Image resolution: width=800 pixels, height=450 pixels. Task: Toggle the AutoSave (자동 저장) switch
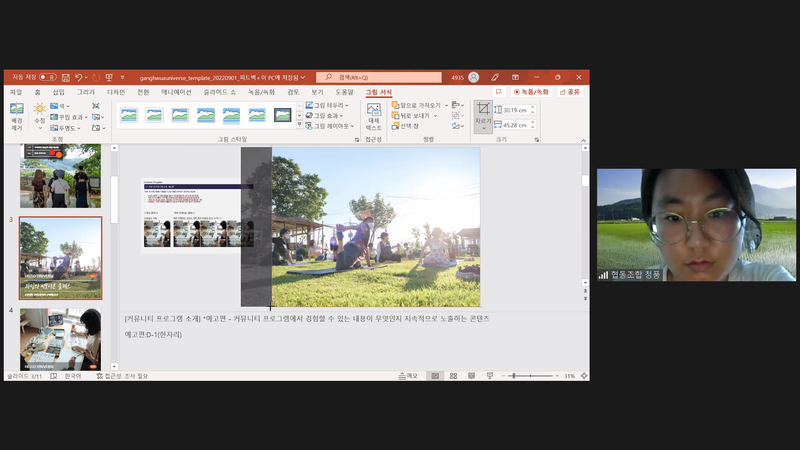[x=48, y=77]
